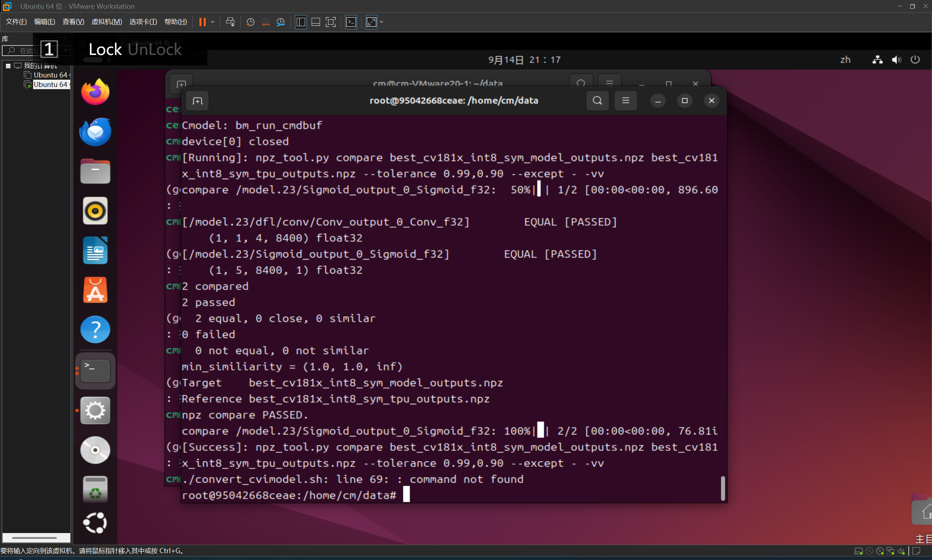Collapse the 我的计算机 tree node
This screenshot has width=932, height=560.
8,65
